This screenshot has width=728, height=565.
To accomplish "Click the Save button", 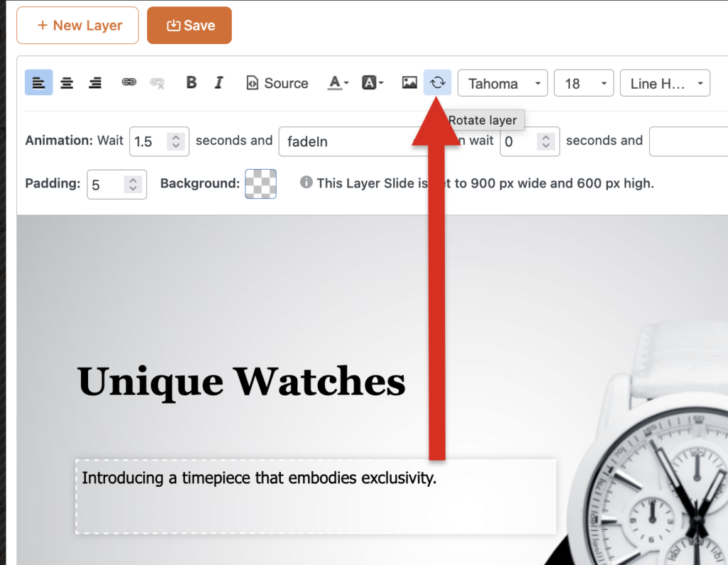I will (189, 25).
